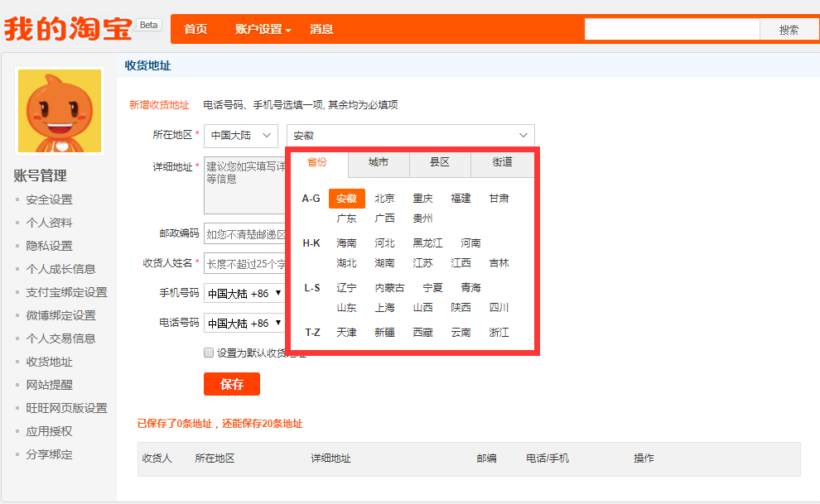This screenshot has width=820, height=504.
Task: Select province 上海
Action: coord(384,308)
